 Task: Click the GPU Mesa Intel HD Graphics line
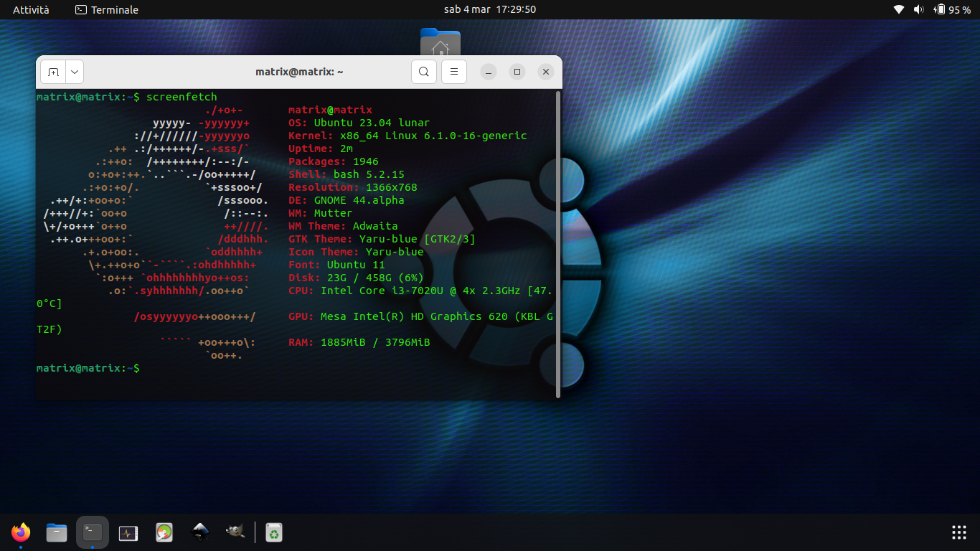pyautogui.click(x=420, y=316)
